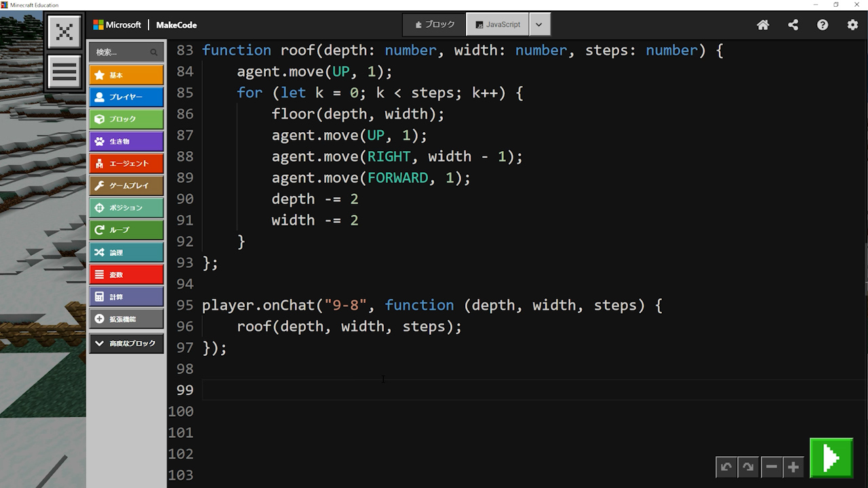This screenshot has width=868, height=488.
Task: Open the language dropdown beside JavaScript
Action: [x=539, y=24]
